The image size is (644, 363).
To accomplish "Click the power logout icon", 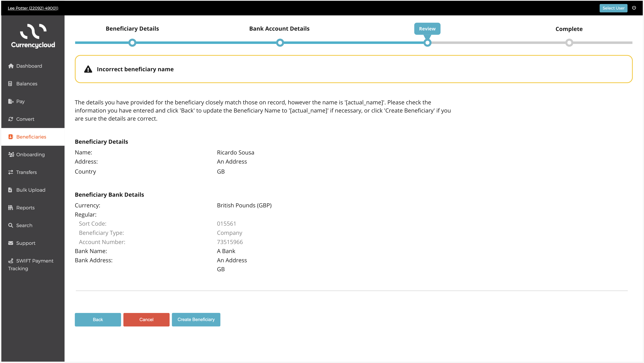I will pyautogui.click(x=634, y=8).
